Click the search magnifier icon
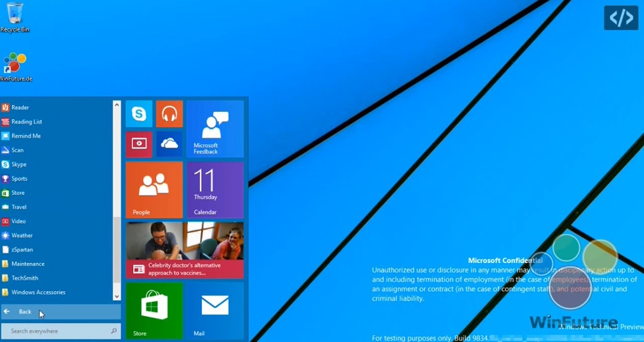This screenshot has width=644, height=342. [x=114, y=331]
